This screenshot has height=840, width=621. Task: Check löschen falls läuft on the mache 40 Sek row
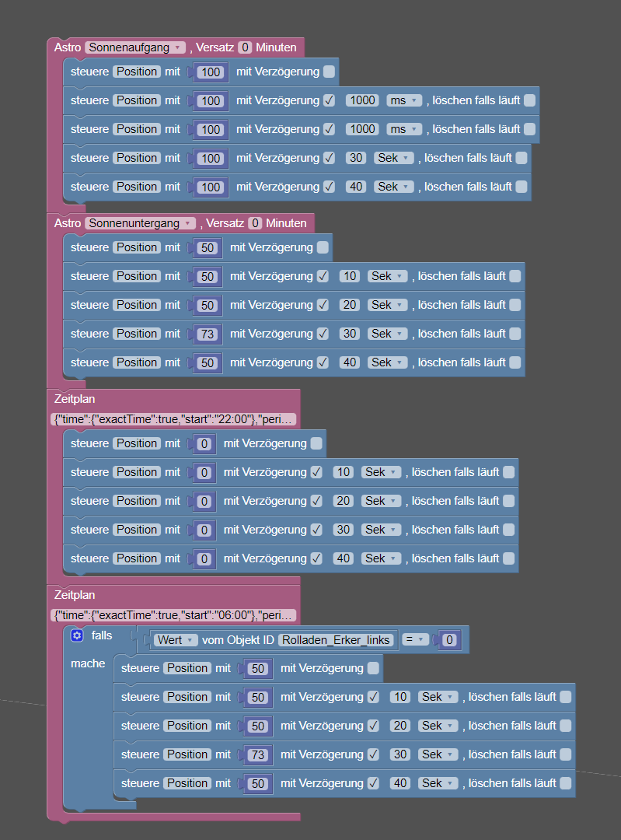(565, 783)
